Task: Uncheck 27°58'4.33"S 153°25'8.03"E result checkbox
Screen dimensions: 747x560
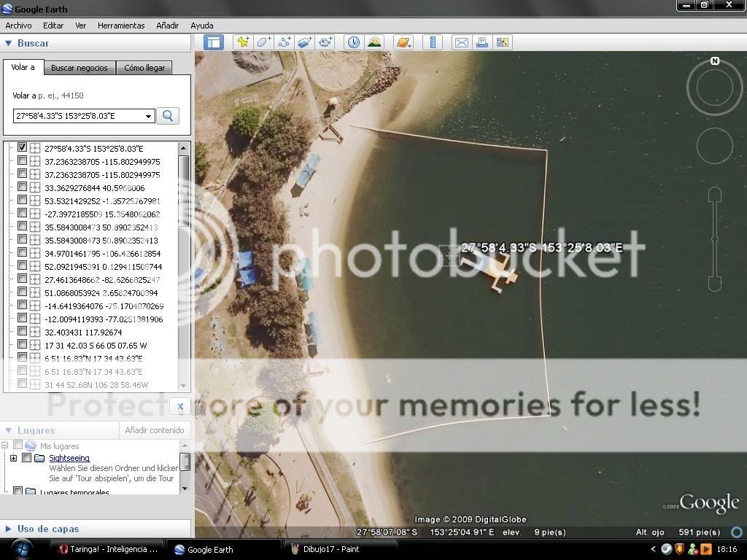Action: pos(22,147)
